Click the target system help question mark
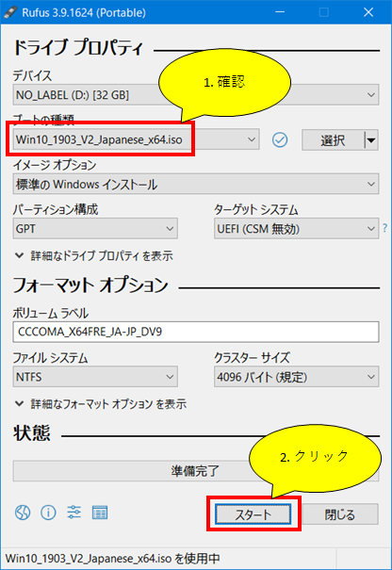Viewport: 392px width, 570px height. point(385,228)
